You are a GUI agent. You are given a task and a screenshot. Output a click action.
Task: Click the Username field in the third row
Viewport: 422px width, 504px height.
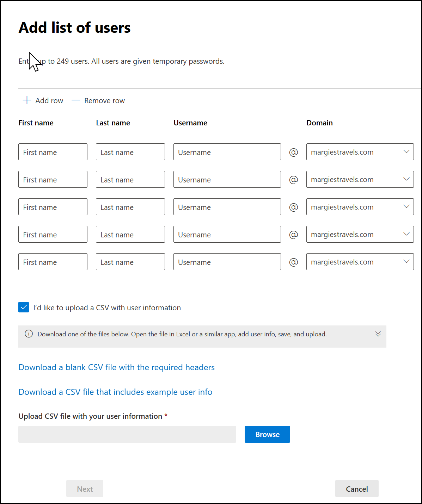click(227, 207)
